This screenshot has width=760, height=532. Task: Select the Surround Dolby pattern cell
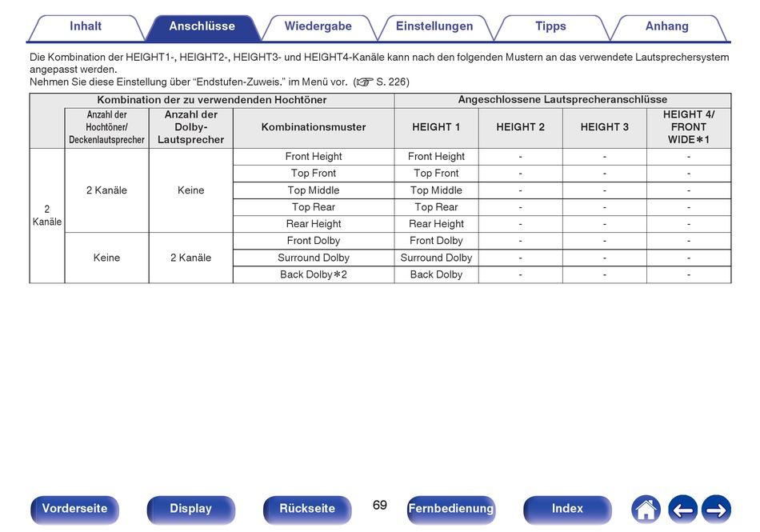point(314,258)
